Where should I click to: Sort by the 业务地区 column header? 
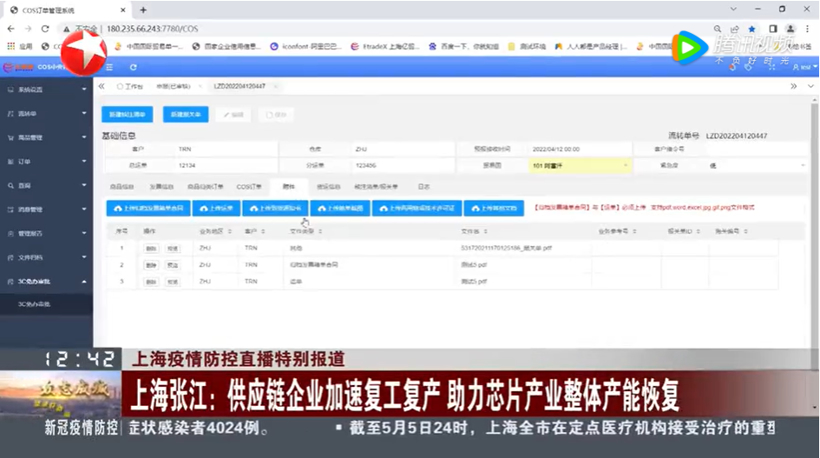[214, 231]
